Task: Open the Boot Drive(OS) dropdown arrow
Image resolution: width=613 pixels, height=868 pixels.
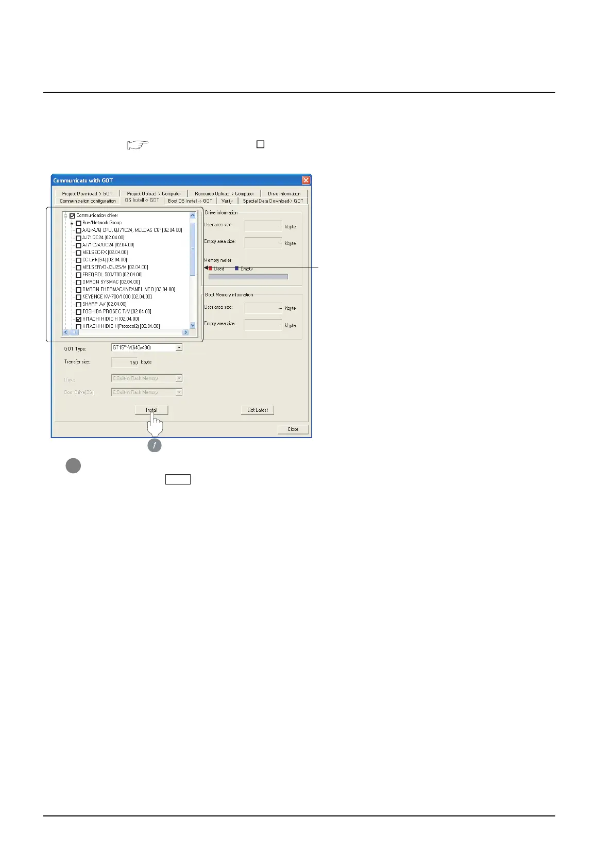Action: click(x=179, y=392)
